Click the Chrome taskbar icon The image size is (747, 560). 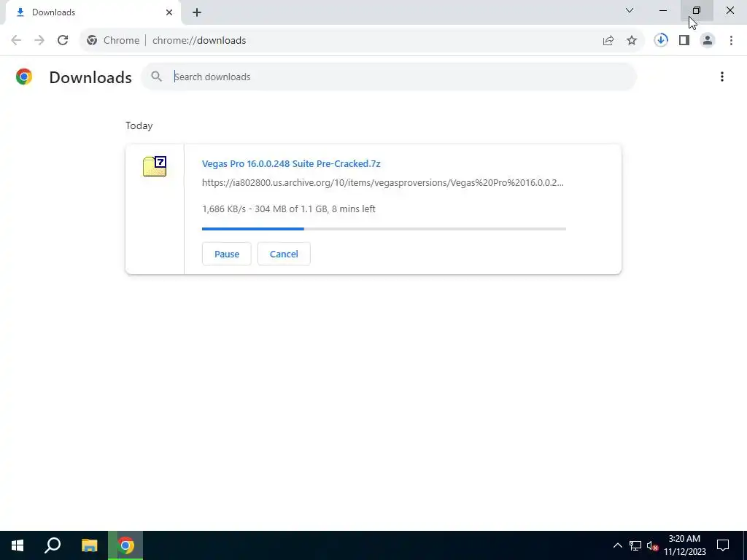(x=125, y=545)
